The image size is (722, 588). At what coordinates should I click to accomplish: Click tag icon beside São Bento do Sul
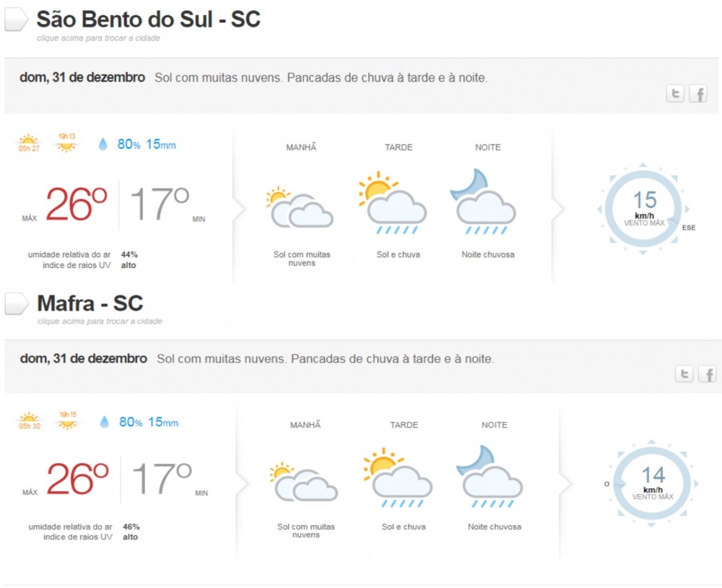click(x=16, y=20)
